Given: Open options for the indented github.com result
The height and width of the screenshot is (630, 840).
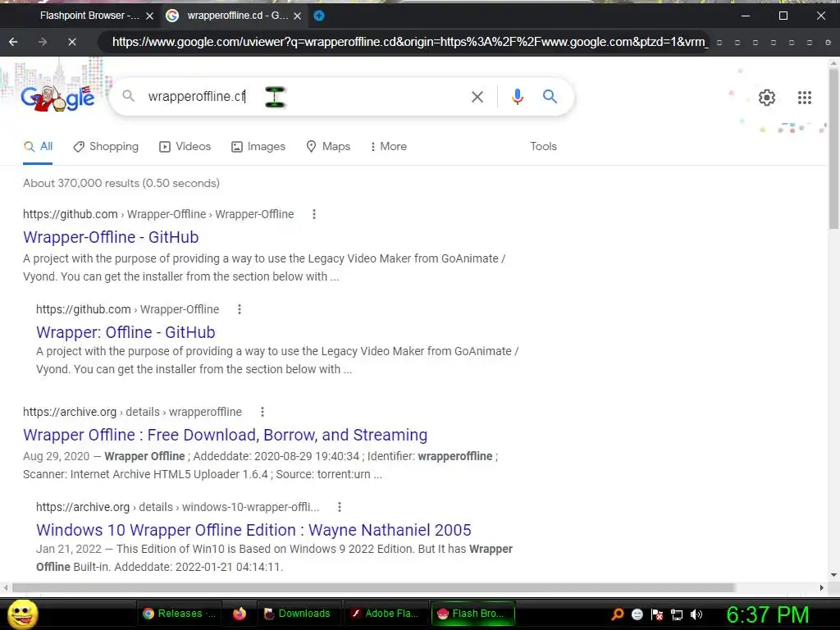Looking at the screenshot, I should tap(240, 309).
